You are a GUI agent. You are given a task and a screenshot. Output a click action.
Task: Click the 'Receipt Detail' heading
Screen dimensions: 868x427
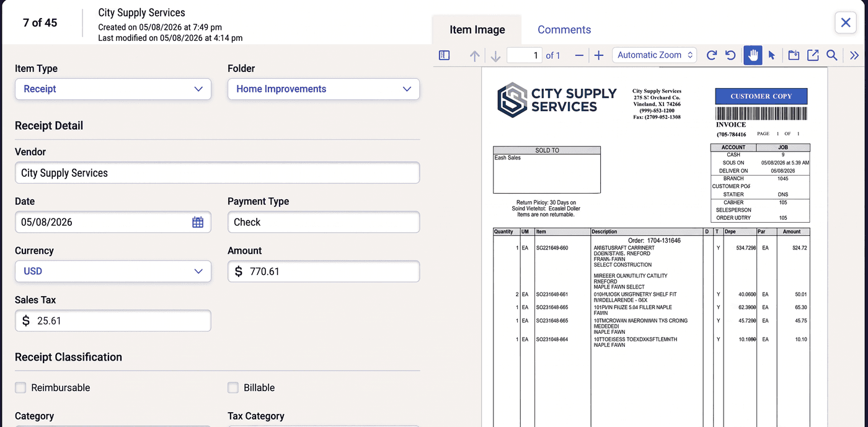point(49,125)
